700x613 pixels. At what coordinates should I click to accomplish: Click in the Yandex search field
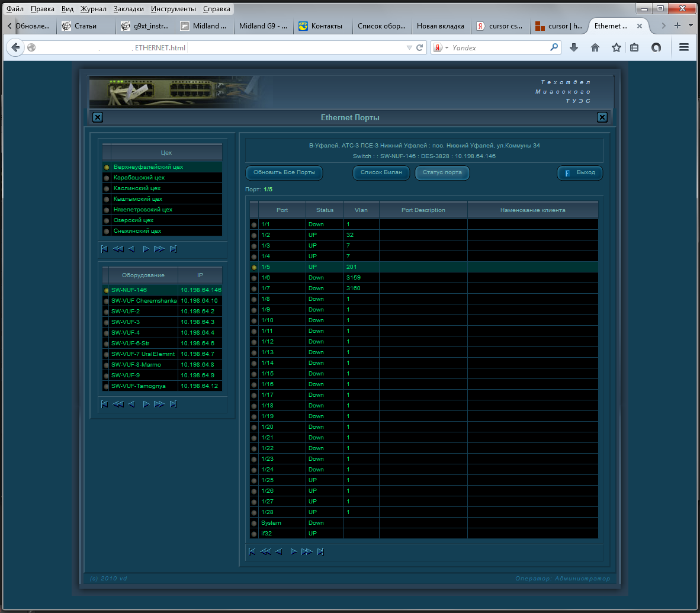coord(497,48)
